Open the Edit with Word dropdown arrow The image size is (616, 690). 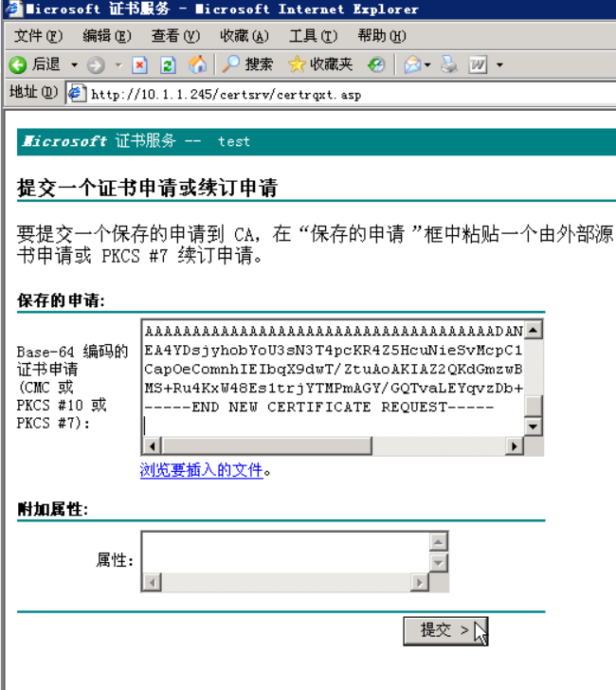click(x=499, y=65)
